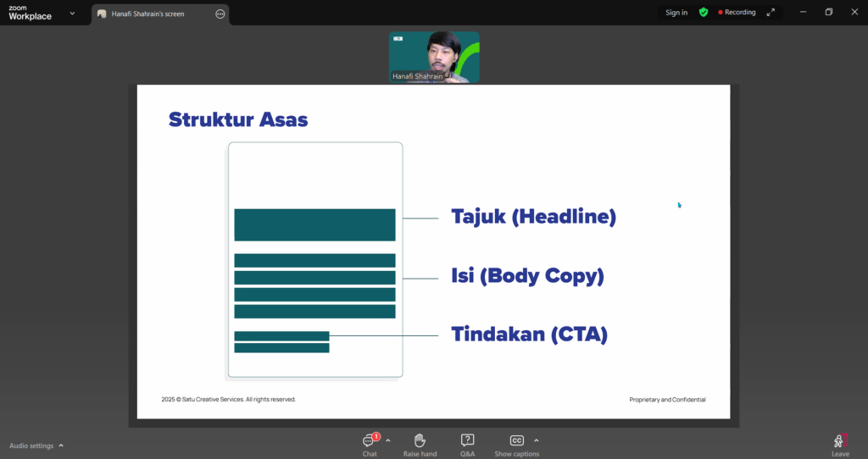Click the Sign in button
868x459 pixels.
click(x=676, y=12)
